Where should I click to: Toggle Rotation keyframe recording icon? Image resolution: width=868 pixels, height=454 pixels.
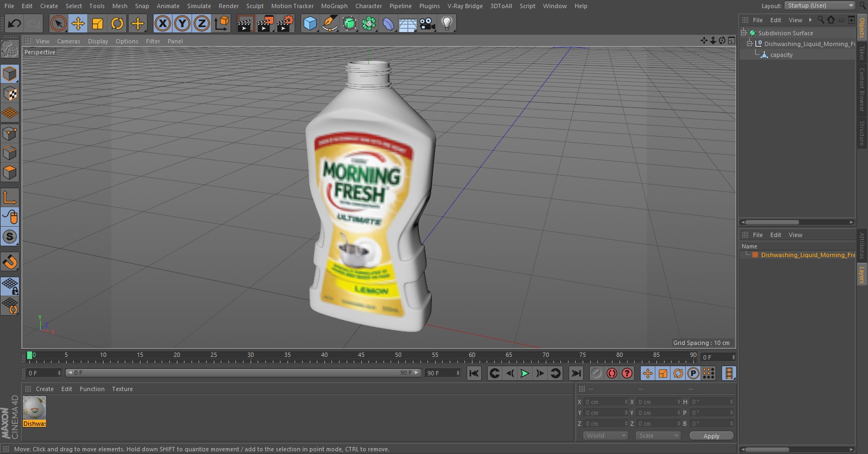point(678,373)
